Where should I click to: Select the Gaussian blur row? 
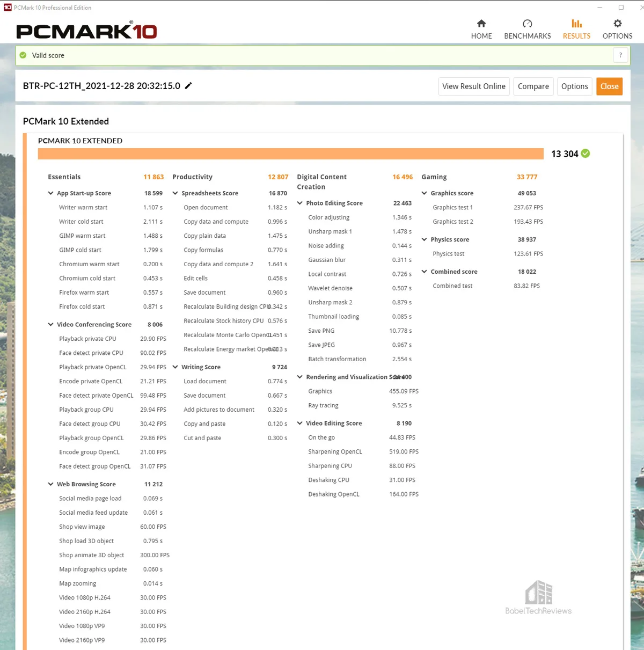point(360,260)
